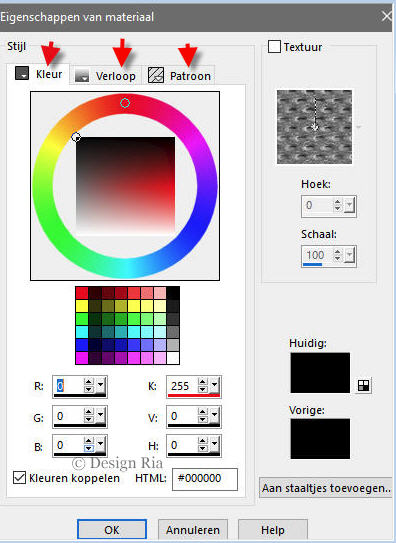Cancel with the Annuleren button
This screenshot has width=396, height=543.
tap(193, 530)
